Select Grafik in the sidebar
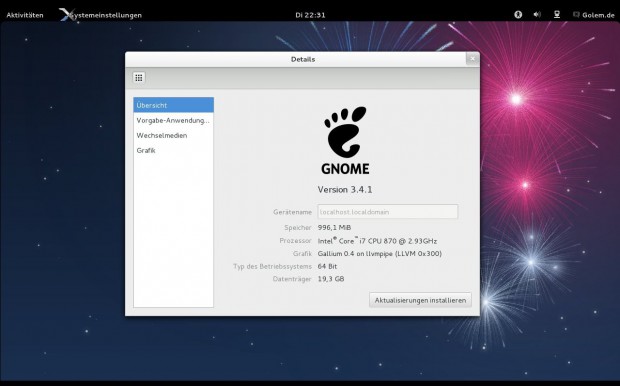The width and height of the screenshot is (620, 386). (174, 150)
